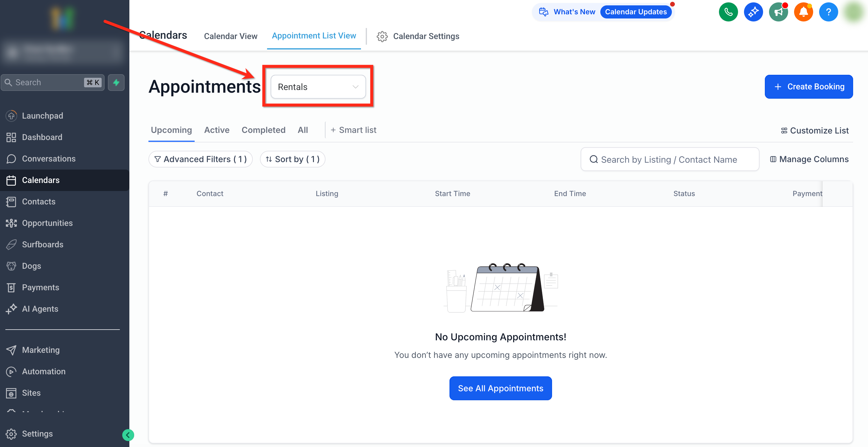The width and height of the screenshot is (868, 447).
Task: Click the Create Booking button
Action: click(x=808, y=87)
